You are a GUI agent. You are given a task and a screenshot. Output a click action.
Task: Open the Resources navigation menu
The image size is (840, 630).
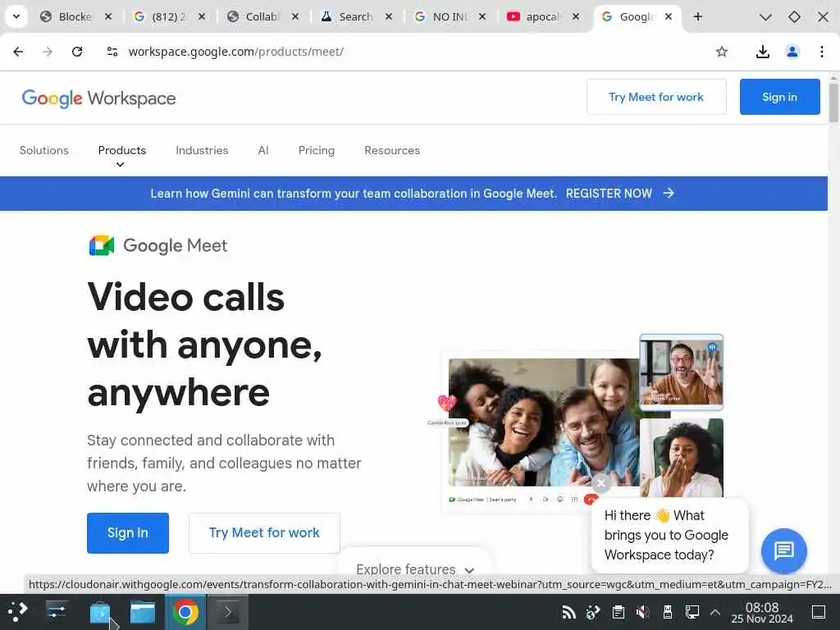pos(392,150)
